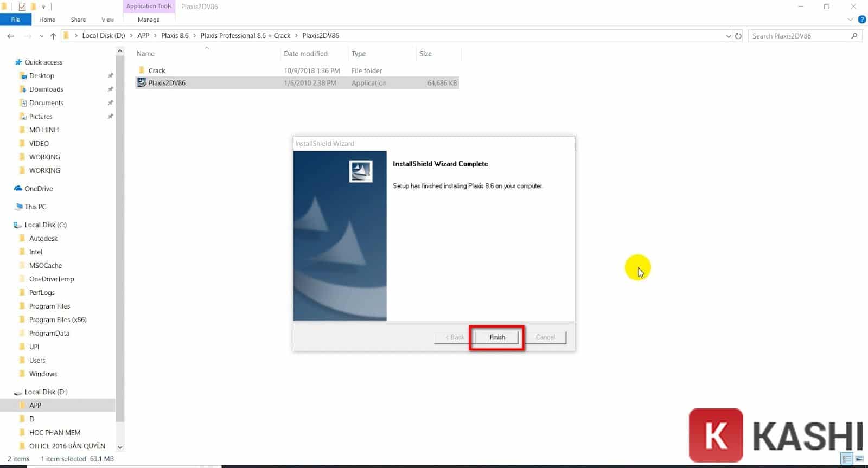The image size is (868, 468).
Task: Click the Back navigation arrow
Action: click(x=11, y=36)
